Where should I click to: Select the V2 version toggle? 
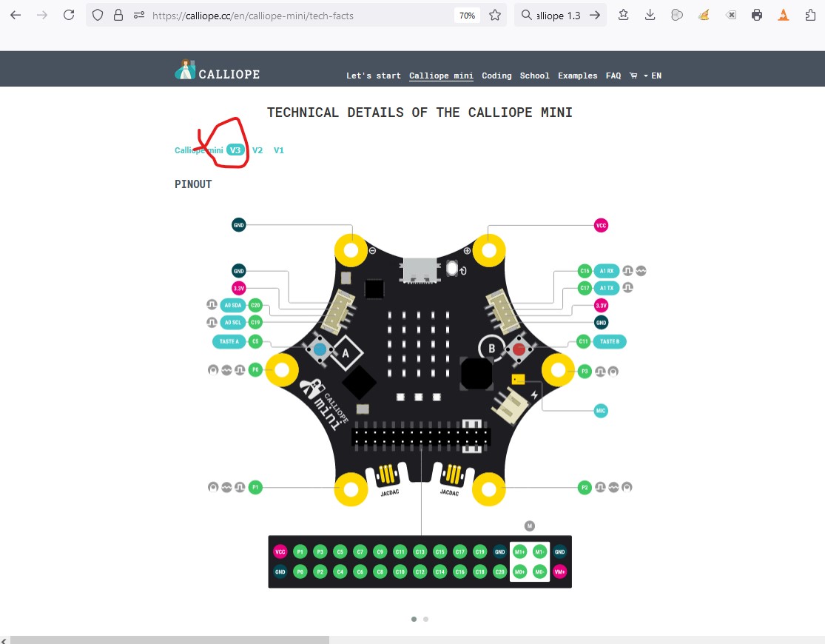257,150
